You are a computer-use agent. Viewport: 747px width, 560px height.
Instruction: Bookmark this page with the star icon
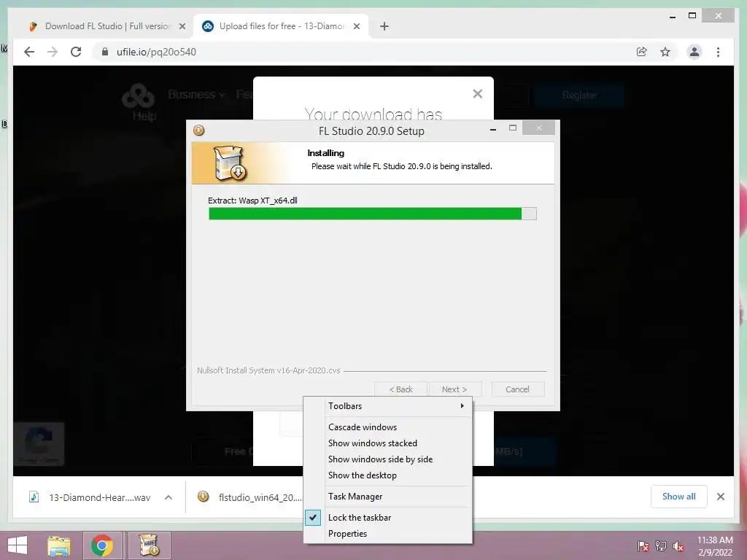(x=665, y=52)
